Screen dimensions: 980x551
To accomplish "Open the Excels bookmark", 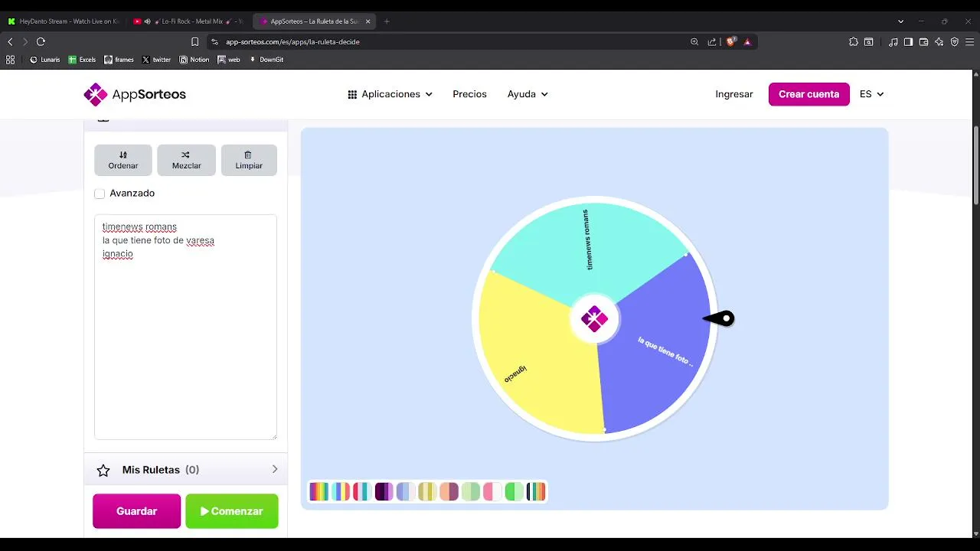I will (x=82, y=60).
